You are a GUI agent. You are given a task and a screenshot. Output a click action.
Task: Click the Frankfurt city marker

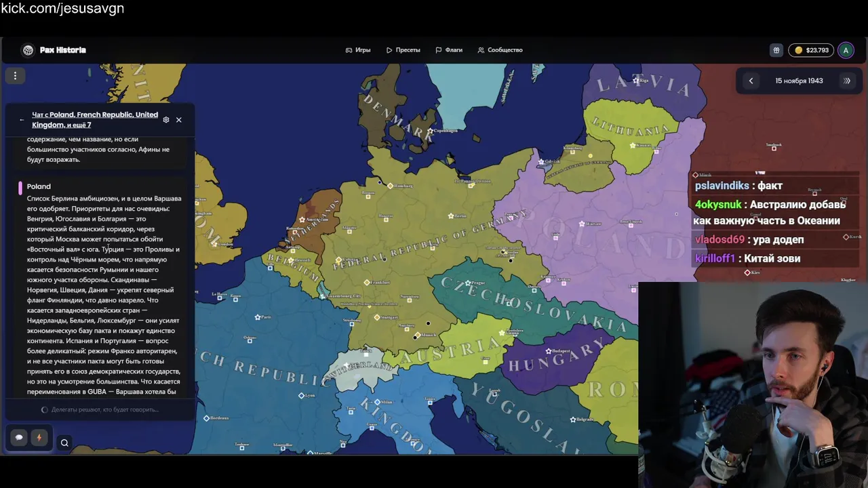(x=367, y=283)
